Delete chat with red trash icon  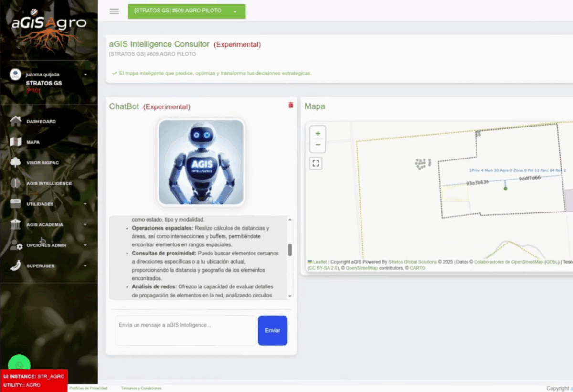(x=291, y=105)
